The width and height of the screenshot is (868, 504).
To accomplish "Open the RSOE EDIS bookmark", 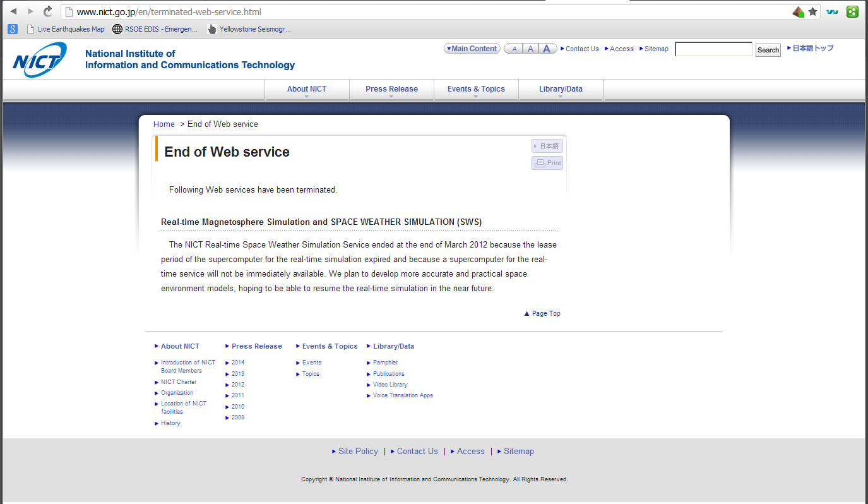I will 155,29.
